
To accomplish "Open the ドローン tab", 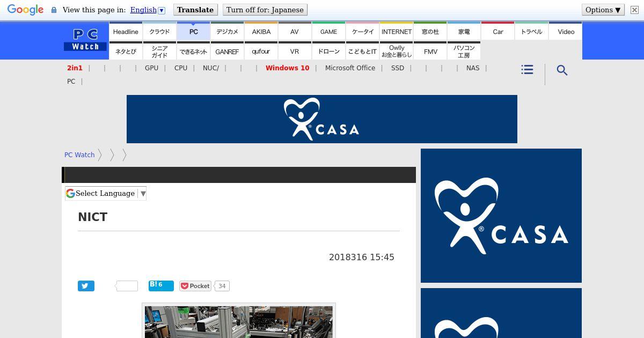I will coord(328,52).
